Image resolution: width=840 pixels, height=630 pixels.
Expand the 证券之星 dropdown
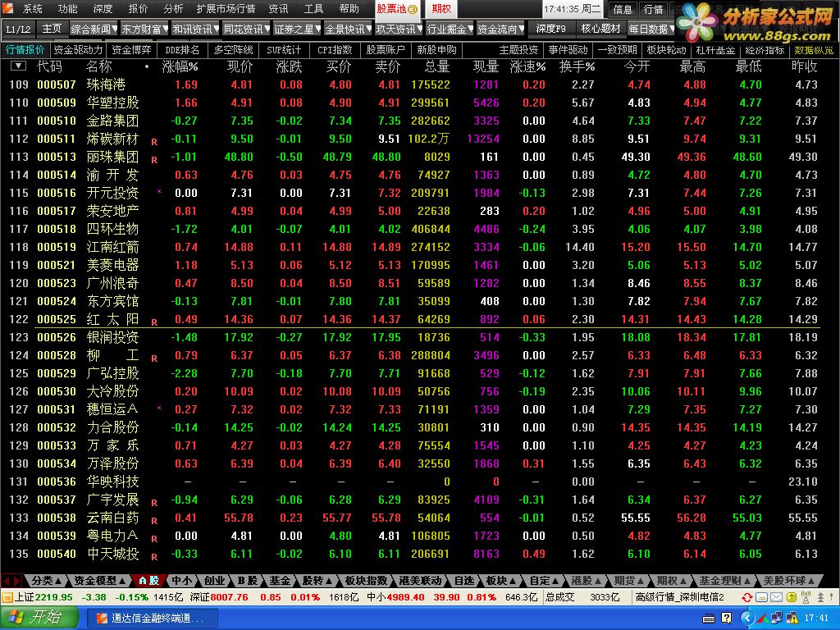point(317,29)
